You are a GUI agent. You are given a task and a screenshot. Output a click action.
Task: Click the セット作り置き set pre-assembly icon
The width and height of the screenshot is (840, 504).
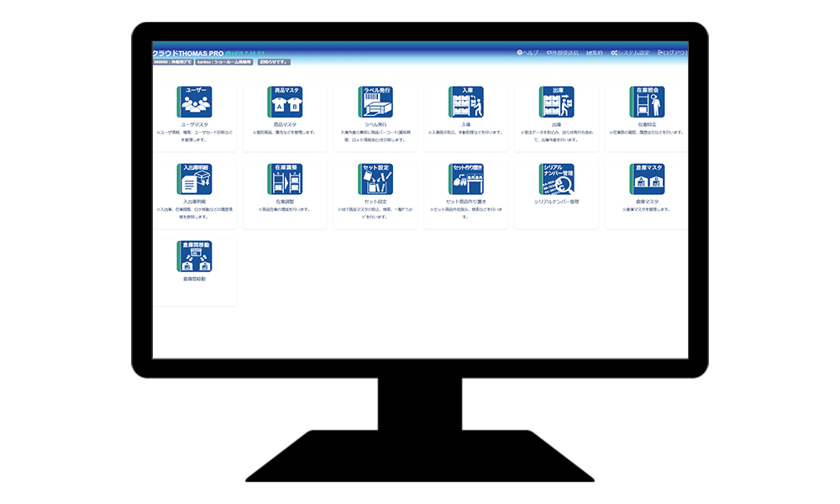(x=466, y=179)
